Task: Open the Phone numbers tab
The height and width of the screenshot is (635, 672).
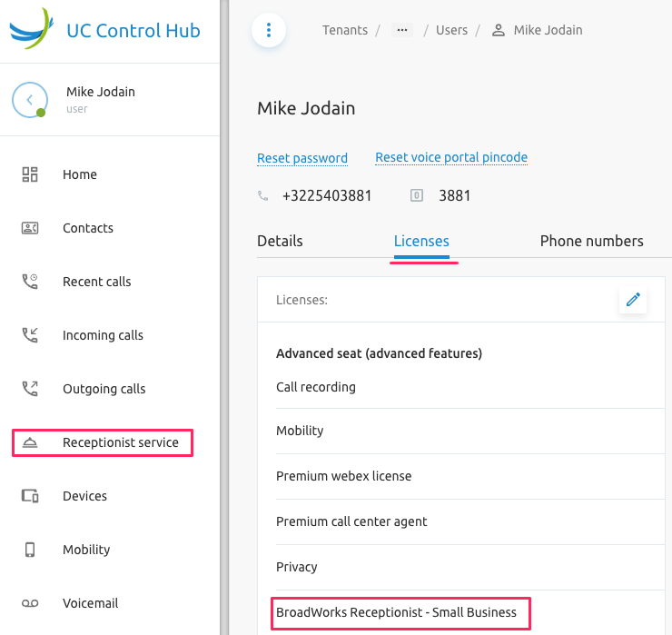Action: [x=591, y=241]
